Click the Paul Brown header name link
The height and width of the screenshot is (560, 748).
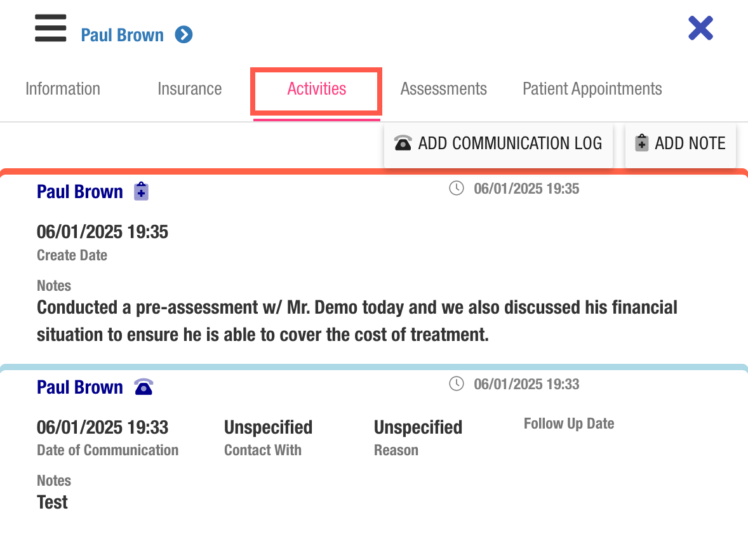coord(122,35)
